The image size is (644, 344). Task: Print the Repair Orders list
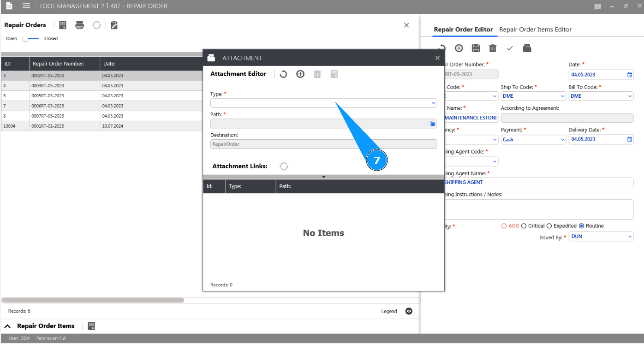pyautogui.click(x=80, y=25)
